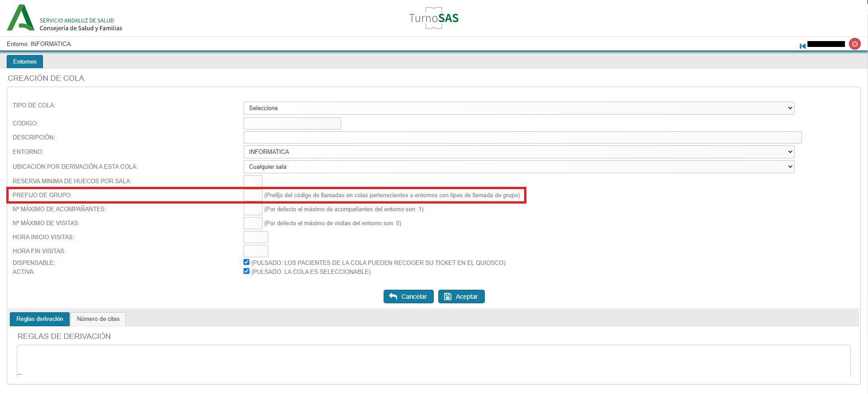Viewport: 868px width, 394px height.
Task: Switch to the Reglas derivación tab
Action: click(x=40, y=319)
